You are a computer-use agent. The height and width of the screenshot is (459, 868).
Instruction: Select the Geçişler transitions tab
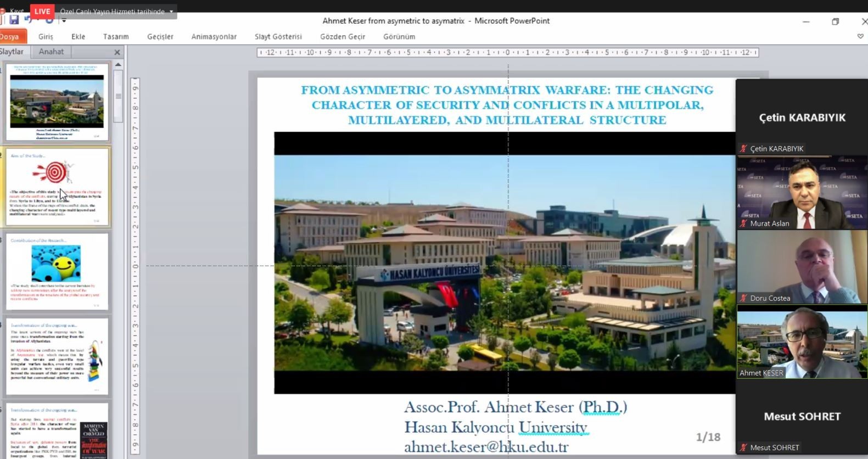(160, 37)
